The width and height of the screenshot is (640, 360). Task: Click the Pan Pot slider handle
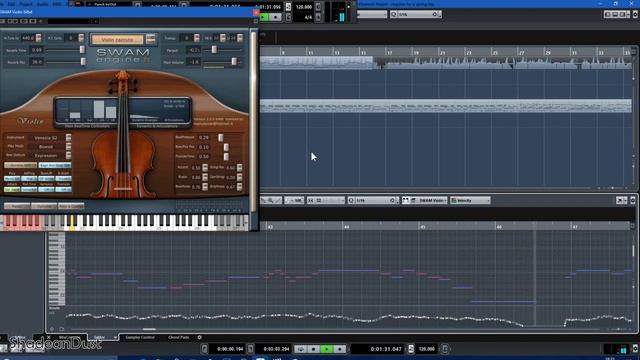(214, 50)
